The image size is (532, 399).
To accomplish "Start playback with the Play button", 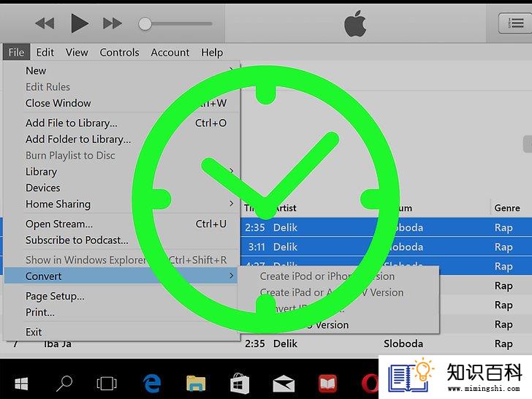I will click(80, 23).
